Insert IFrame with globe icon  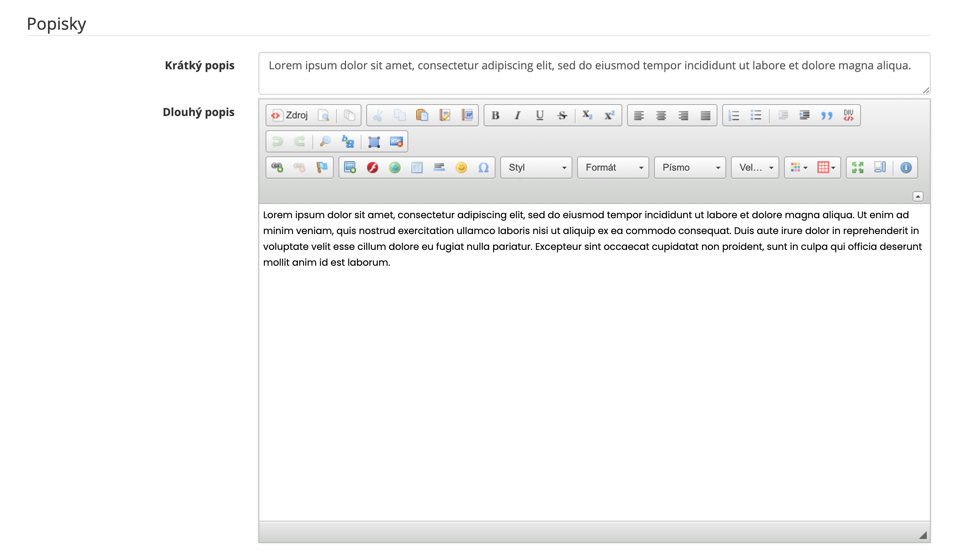coord(395,168)
